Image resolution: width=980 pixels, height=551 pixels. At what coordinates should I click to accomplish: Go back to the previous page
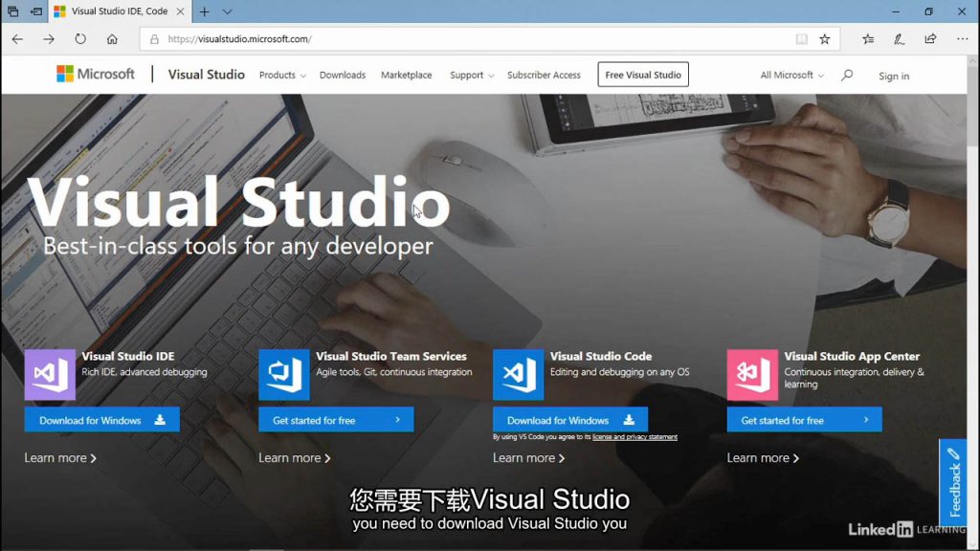click(x=17, y=38)
